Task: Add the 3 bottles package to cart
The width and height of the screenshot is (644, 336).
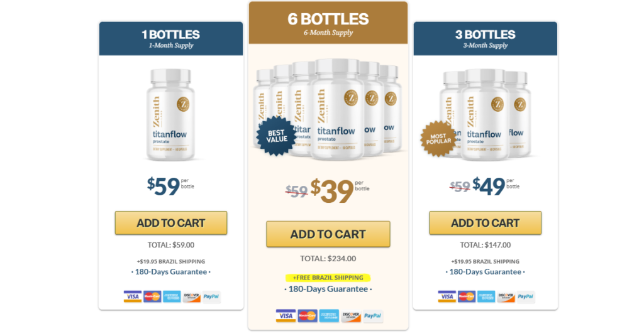Action: point(486,223)
